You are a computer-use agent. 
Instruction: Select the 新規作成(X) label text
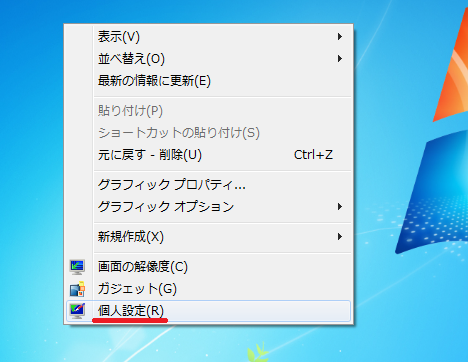pos(131,237)
